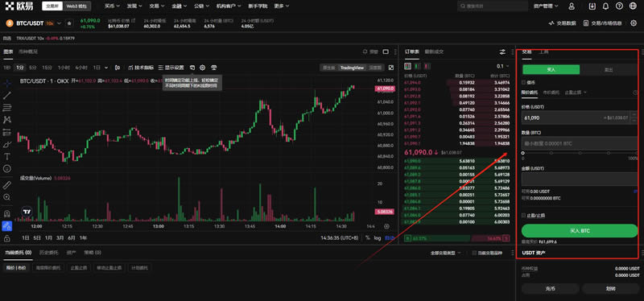Switch to Web3 钱包 mode
The width and height of the screenshot is (644, 301).
click(x=77, y=6)
